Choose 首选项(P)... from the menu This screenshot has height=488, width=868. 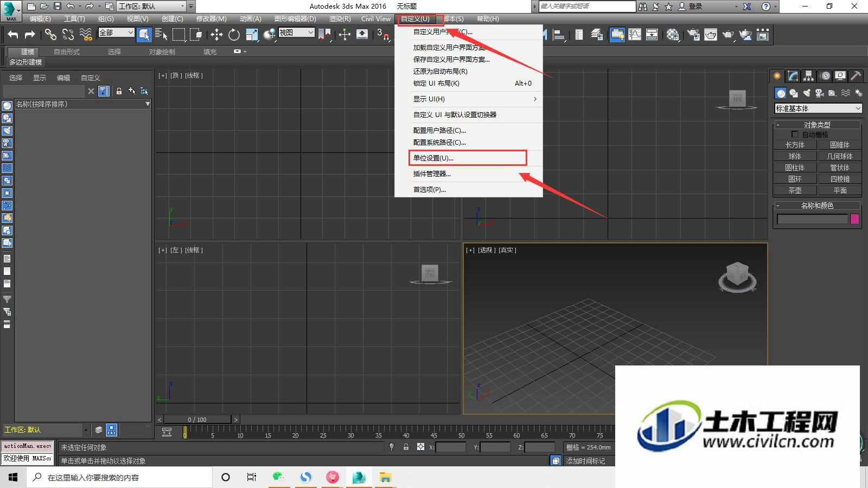469,189
